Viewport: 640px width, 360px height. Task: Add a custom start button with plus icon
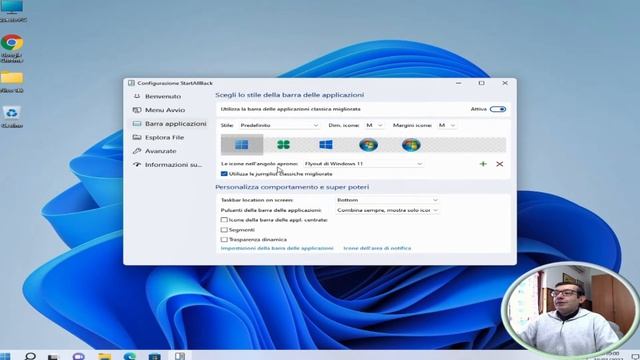click(x=483, y=164)
